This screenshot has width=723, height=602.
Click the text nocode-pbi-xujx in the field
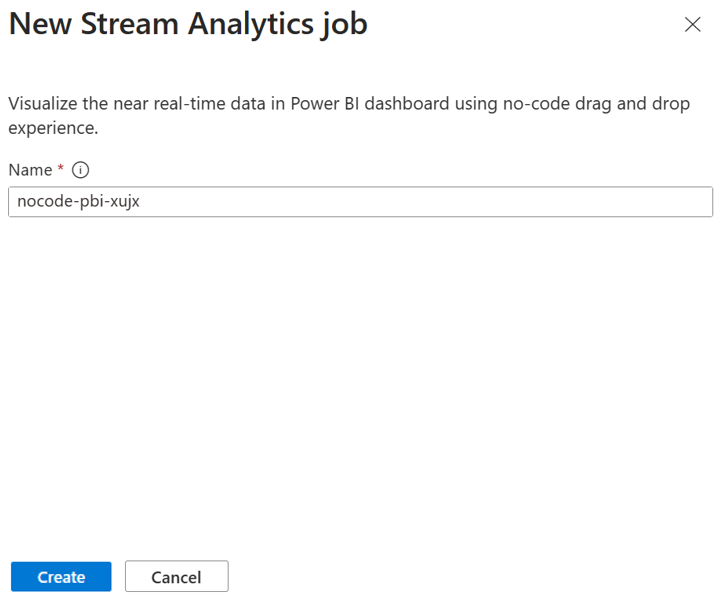78,201
